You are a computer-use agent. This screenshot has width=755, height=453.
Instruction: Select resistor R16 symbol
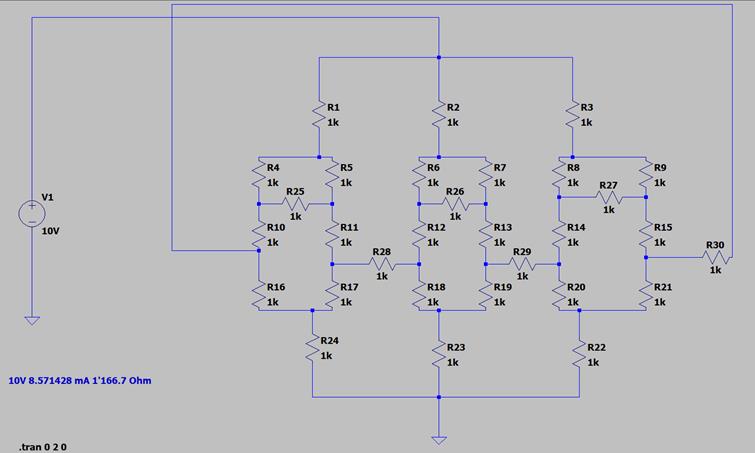259,295
